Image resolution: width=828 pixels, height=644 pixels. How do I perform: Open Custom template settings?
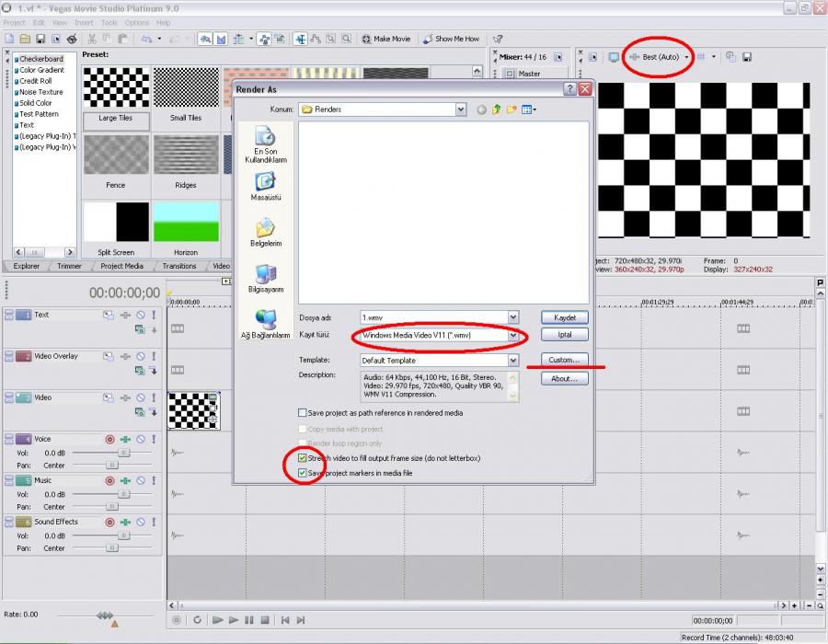565,360
